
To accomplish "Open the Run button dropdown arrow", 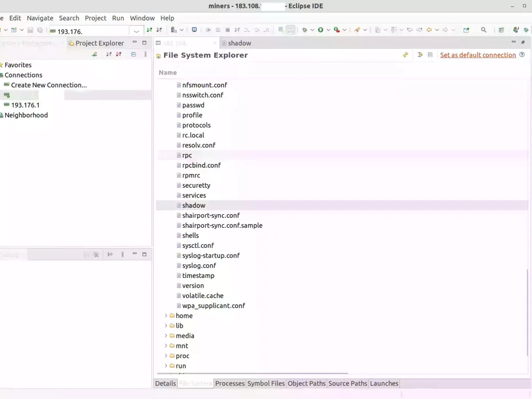I will [329, 30].
